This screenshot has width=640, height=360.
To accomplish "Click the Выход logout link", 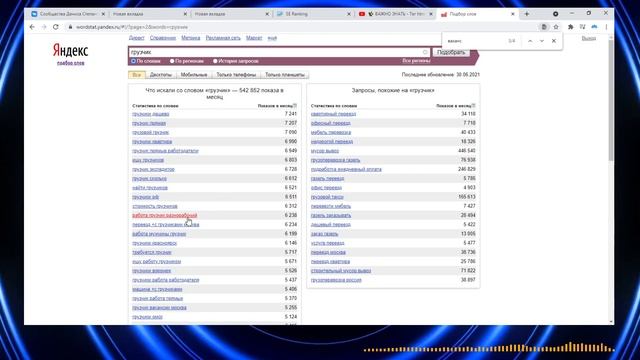I will click(589, 38).
